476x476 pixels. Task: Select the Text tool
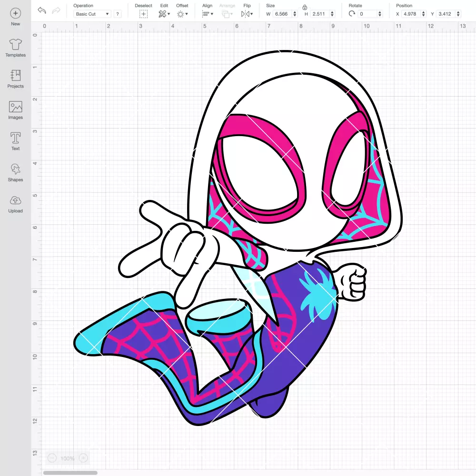coord(16,138)
